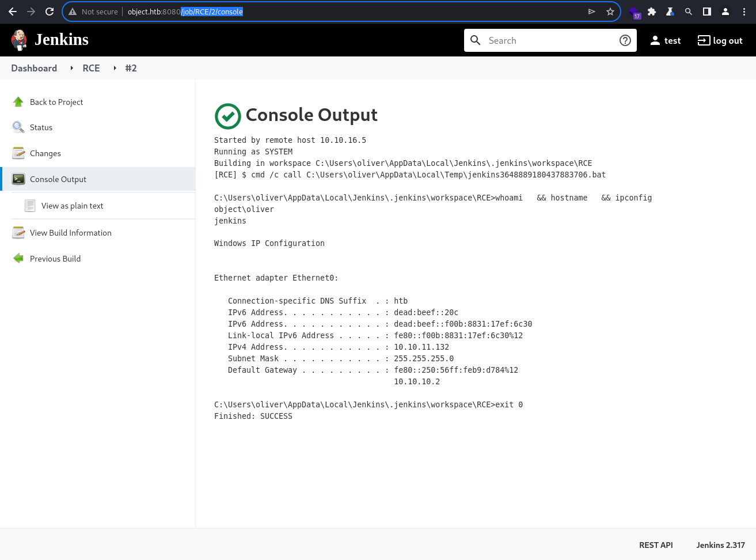Click the Status magnifier icon
Screen dimensions: 756x560
18,127
